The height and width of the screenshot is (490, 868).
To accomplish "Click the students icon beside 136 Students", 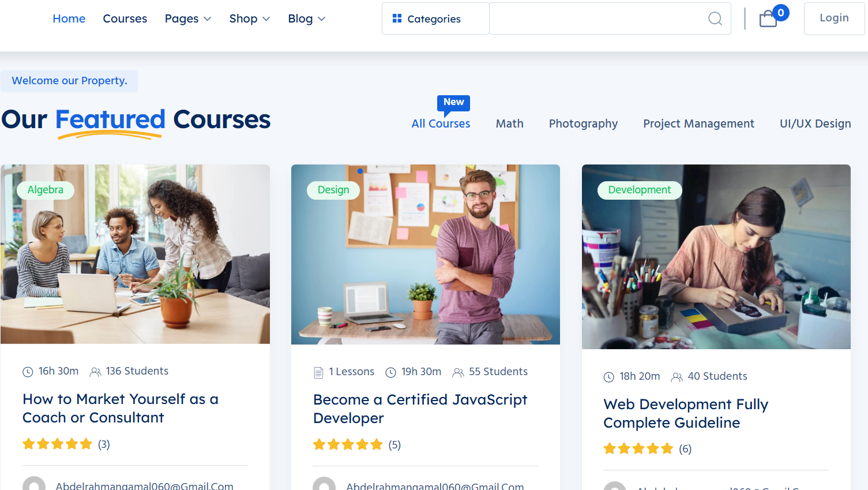I will [95, 372].
